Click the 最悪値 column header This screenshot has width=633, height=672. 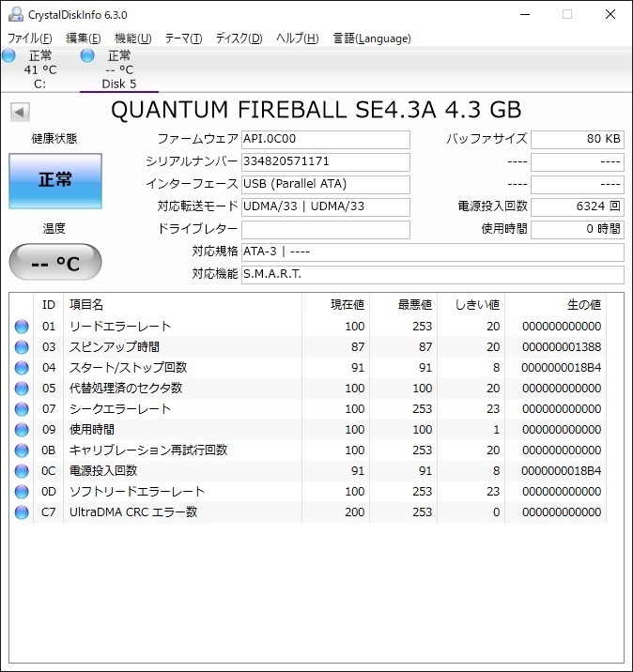pos(403,305)
